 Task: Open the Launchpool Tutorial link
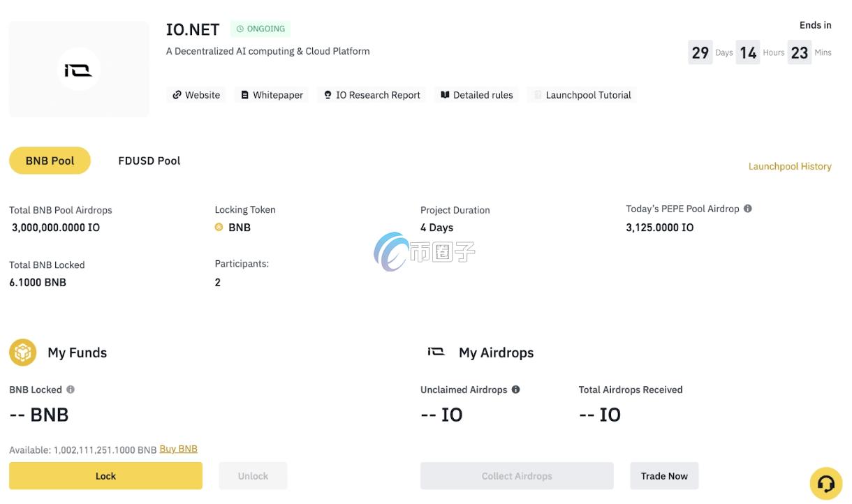[x=582, y=95]
